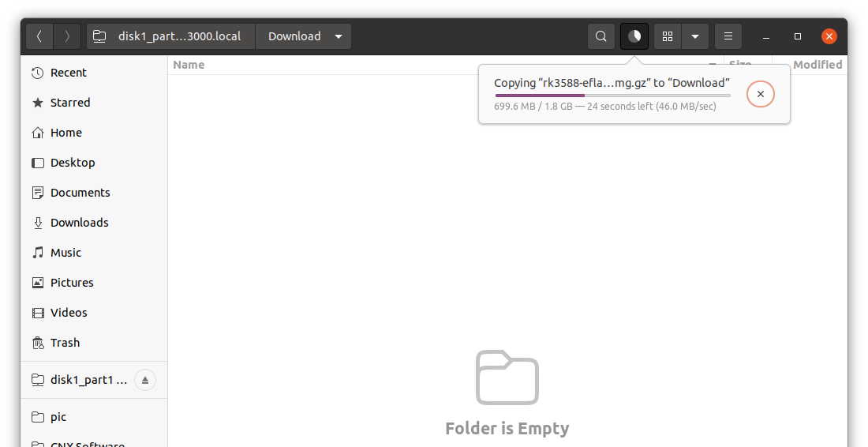
Task: Open Videos folder in sidebar
Action: coord(94,312)
